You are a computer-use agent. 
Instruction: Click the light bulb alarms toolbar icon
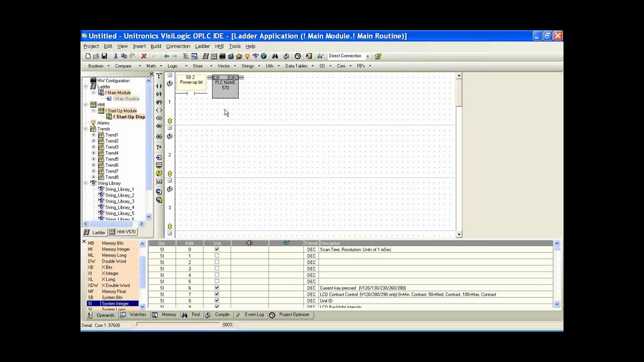tap(247, 56)
